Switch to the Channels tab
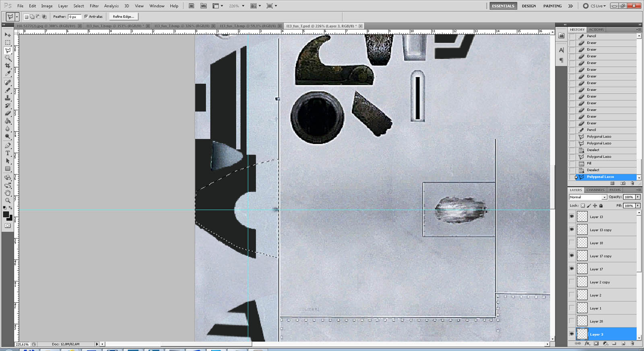Viewport: 644px width, 351px height. [x=595, y=190]
